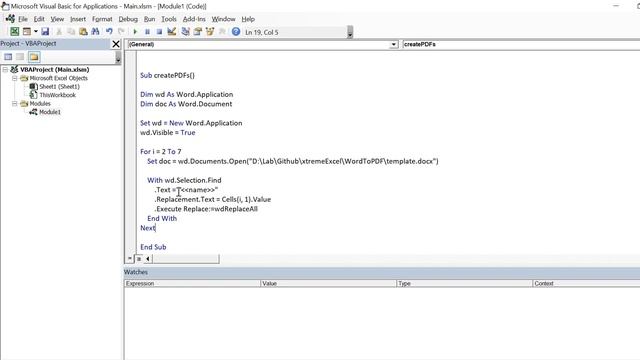The image size is (640, 360).
Task: Click the horizontal scrollbar left arrow
Action: [148, 258]
